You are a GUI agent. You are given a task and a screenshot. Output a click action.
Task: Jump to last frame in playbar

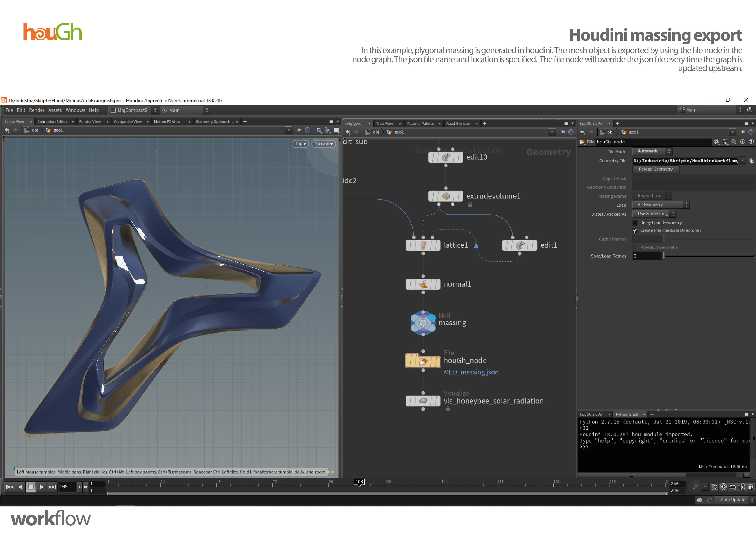coord(52,487)
